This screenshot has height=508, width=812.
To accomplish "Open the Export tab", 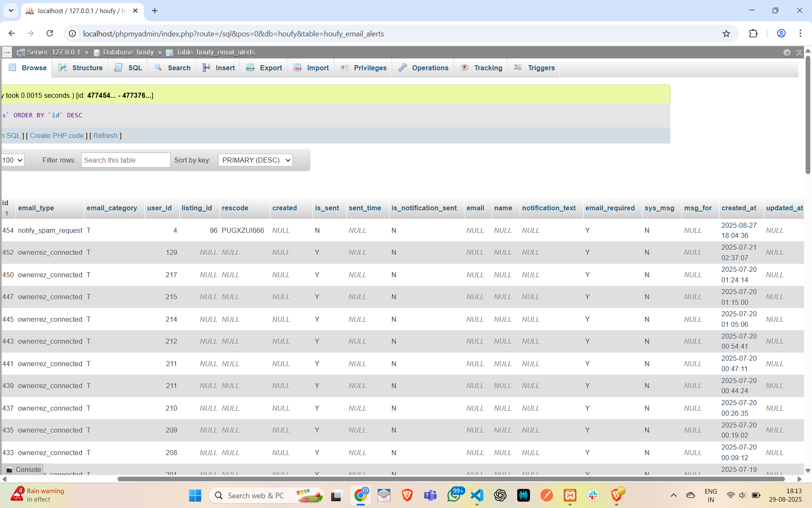I will point(264,68).
